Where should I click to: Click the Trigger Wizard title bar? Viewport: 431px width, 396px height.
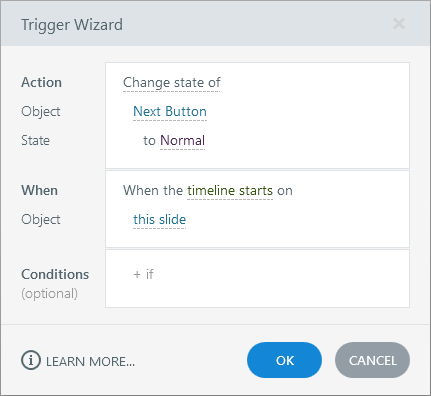pos(215,23)
